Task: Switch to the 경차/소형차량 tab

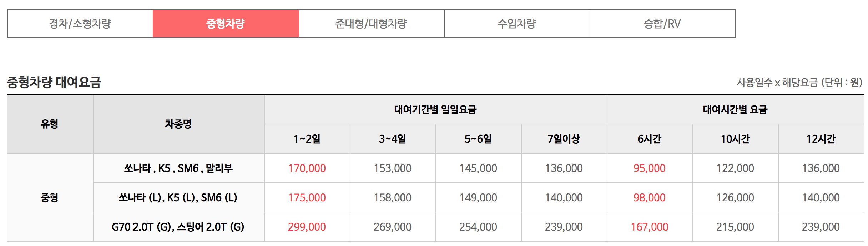Action: (x=81, y=24)
